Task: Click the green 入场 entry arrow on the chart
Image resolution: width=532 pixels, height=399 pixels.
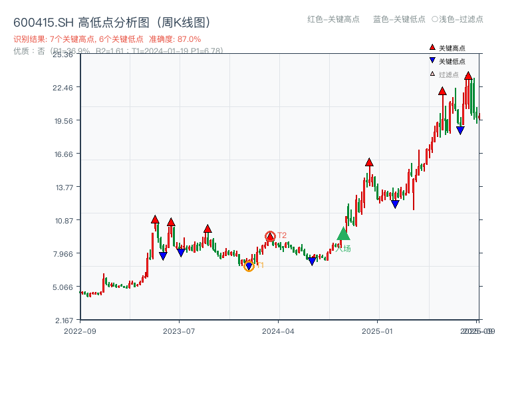Action: coord(342,235)
